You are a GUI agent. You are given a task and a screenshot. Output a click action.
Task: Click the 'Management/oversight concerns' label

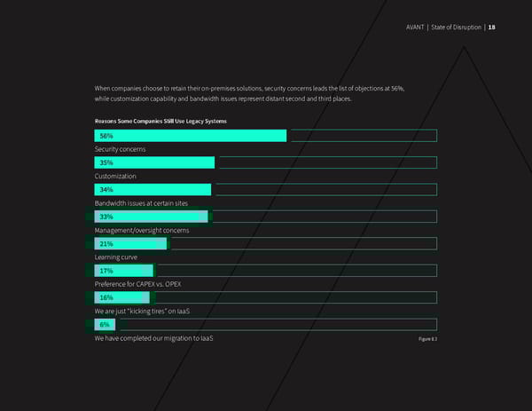coord(141,230)
